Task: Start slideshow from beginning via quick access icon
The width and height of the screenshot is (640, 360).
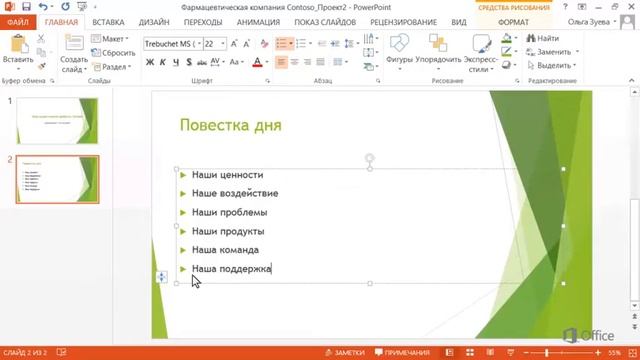Action: [82, 7]
